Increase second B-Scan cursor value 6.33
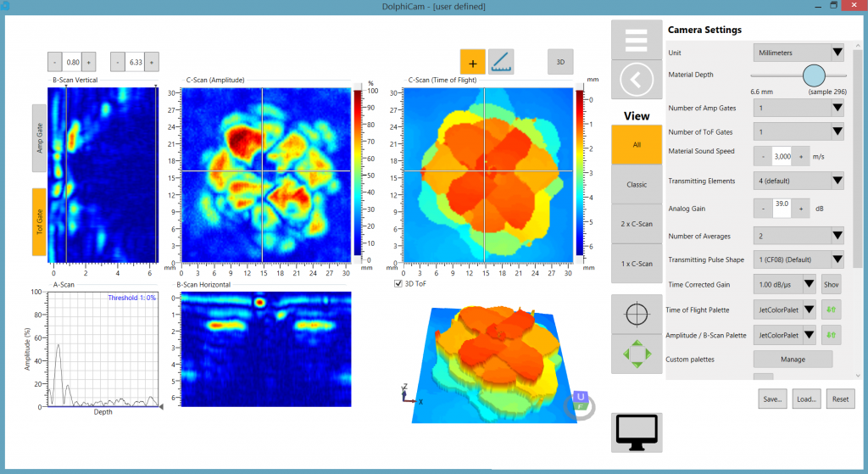 click(152, 62)
